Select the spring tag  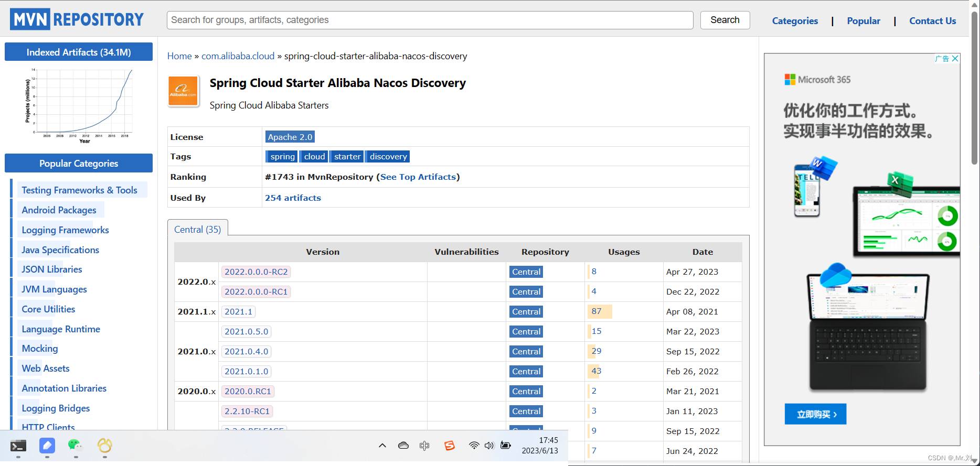point(282,156)
